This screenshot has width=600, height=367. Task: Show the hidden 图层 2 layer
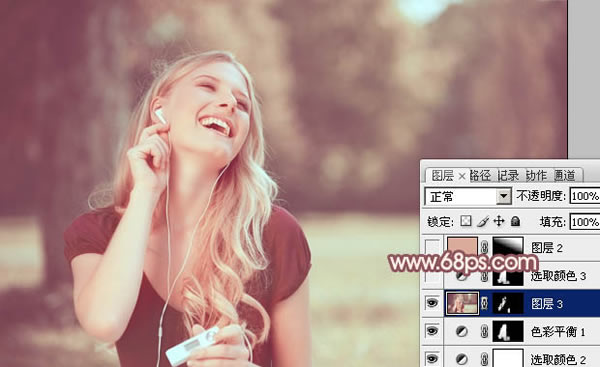click(x=432, y=248)
